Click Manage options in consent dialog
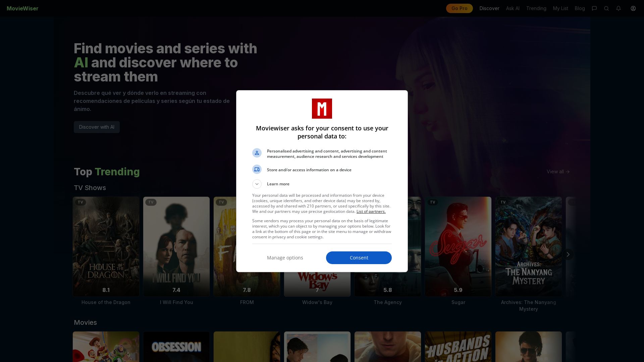The height and width of the screenshot is (362, 644). point(285,258)
